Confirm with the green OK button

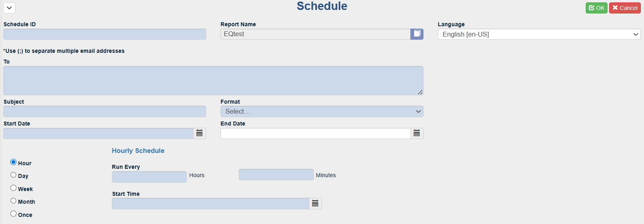(596, 8)
